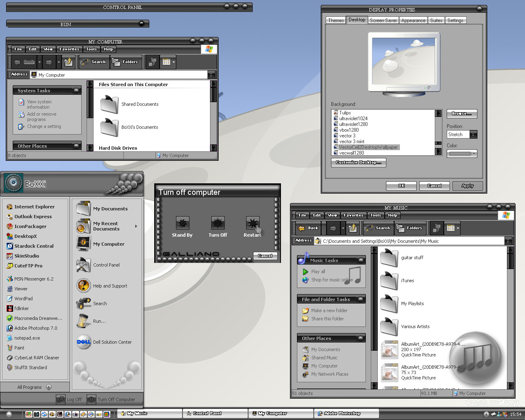Screen dimensions: 525x420
Task: Switch to the Screen Saver tab
Action: 383,21
